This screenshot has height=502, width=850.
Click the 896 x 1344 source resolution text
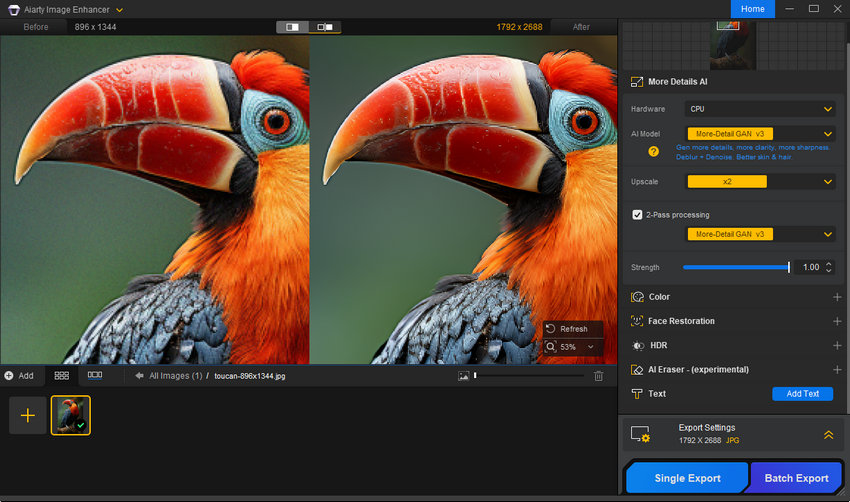(x=95, y=27)
